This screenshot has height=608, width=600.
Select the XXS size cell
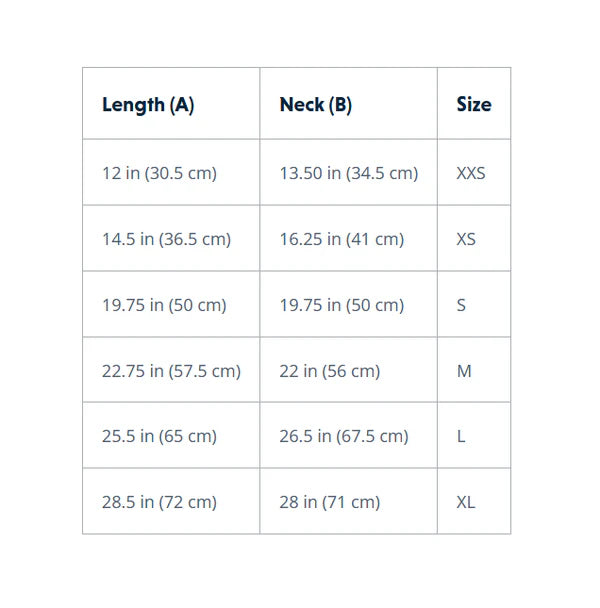pos(474,173)
